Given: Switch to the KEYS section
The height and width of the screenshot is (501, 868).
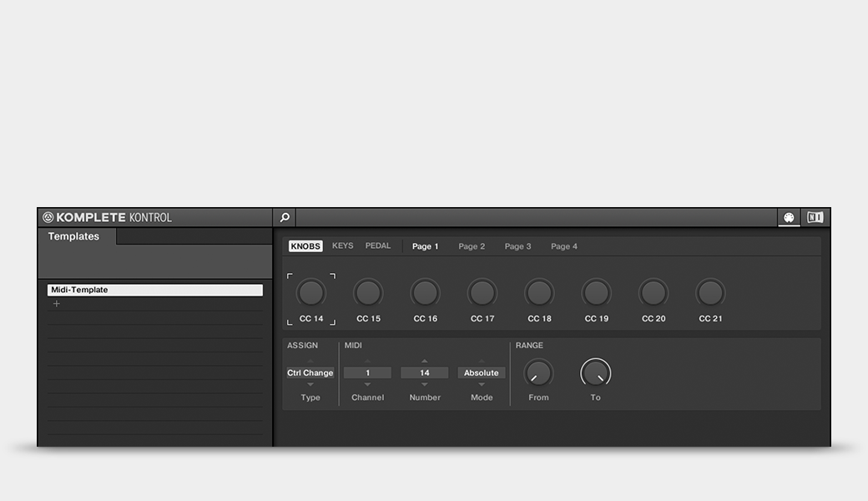Looking at the screenshot, I should [343, 245].
